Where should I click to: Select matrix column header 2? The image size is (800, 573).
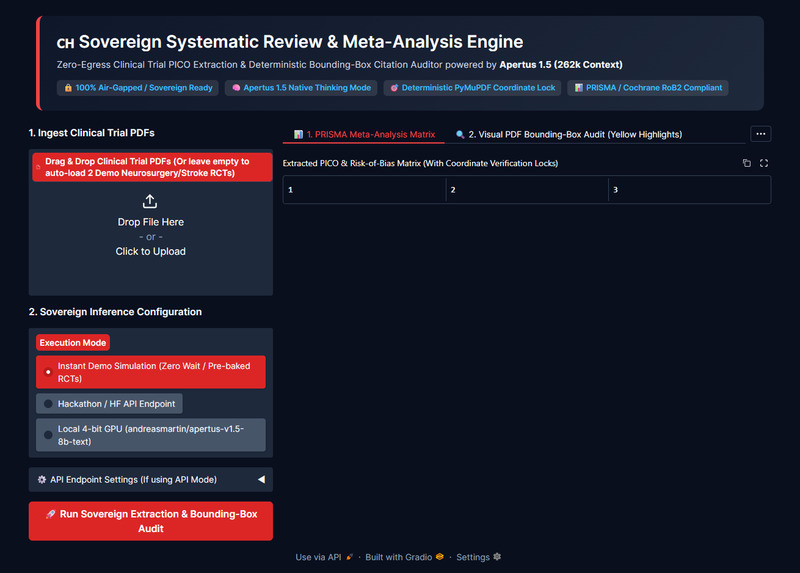click(x=527, y=190)
